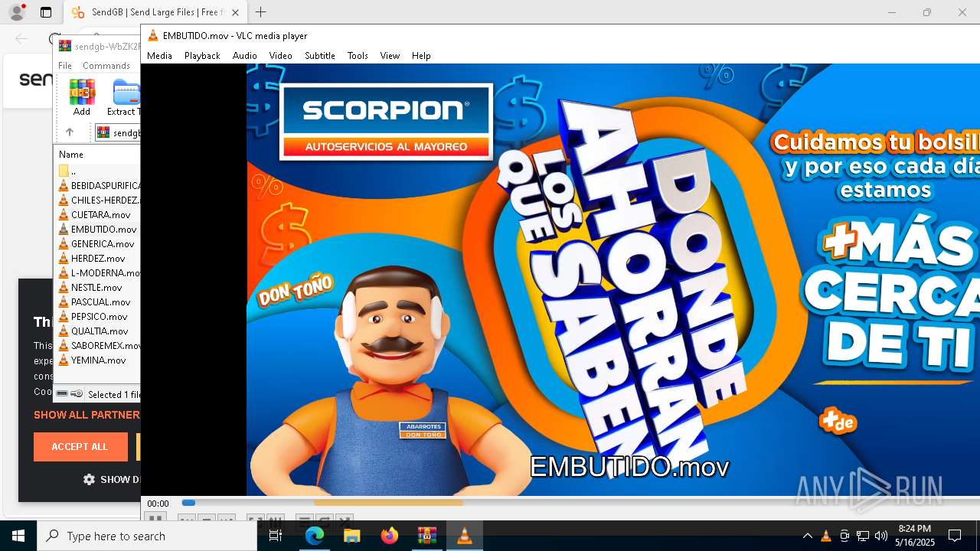Open the VLC Playback menu

pyautogui.click(x=202, y=55)
